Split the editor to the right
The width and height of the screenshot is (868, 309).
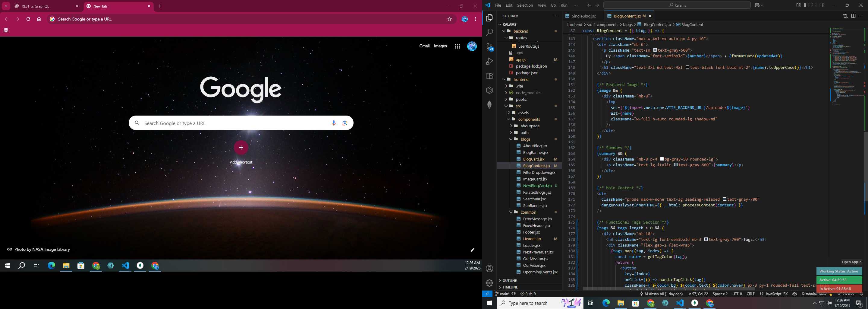click(x=853, y=16)
